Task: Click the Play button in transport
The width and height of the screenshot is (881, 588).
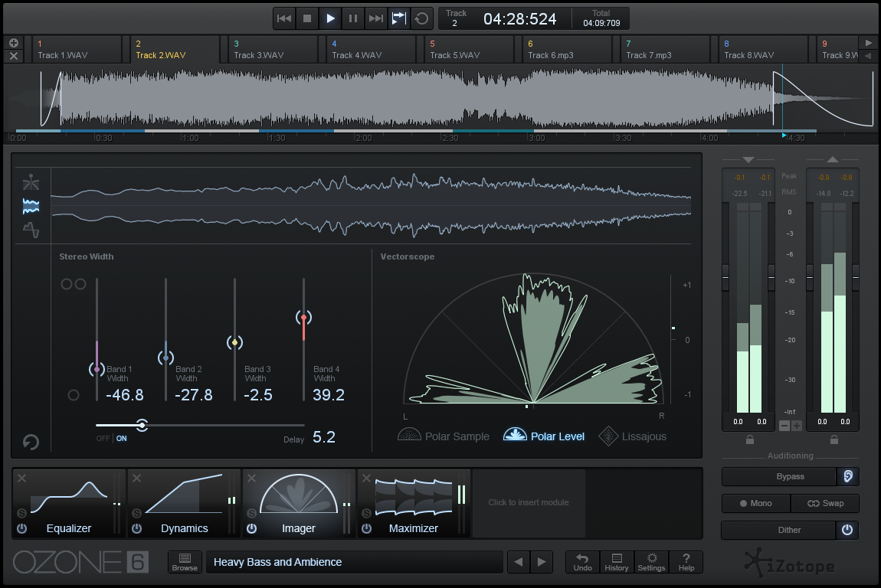Action: (330, 18)
